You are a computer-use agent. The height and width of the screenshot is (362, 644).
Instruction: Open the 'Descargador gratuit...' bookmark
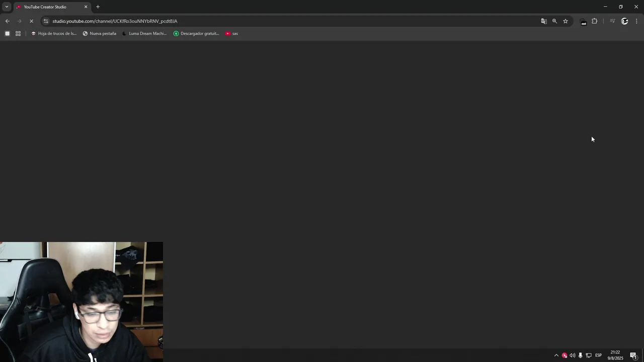[196, 34]
